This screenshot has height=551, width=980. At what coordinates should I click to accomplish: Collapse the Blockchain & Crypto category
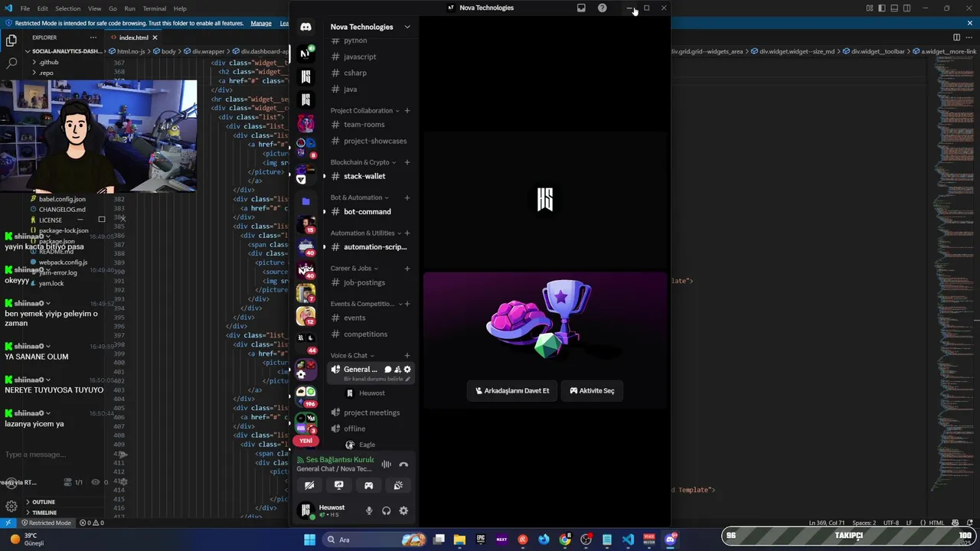[363, 162]
